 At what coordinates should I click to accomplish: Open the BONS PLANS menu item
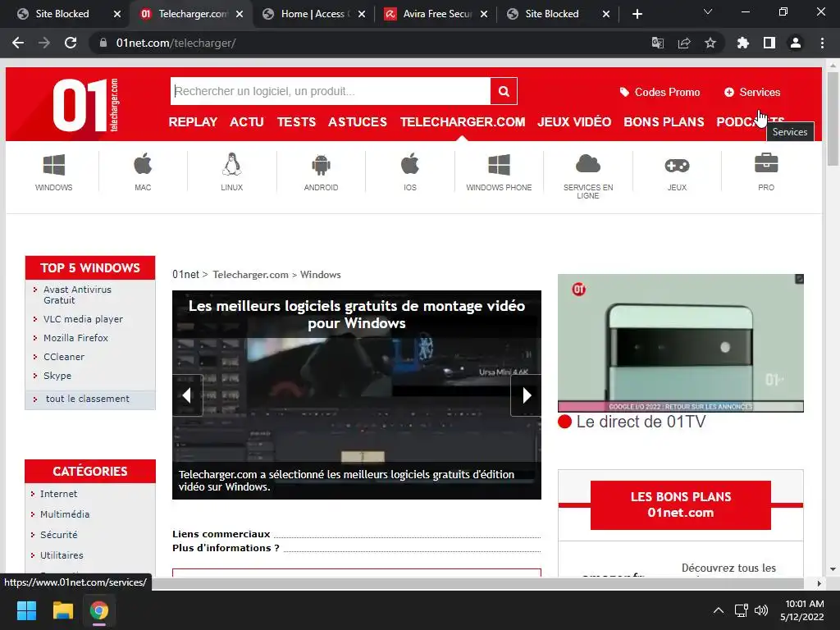click(x=664, y=122)
